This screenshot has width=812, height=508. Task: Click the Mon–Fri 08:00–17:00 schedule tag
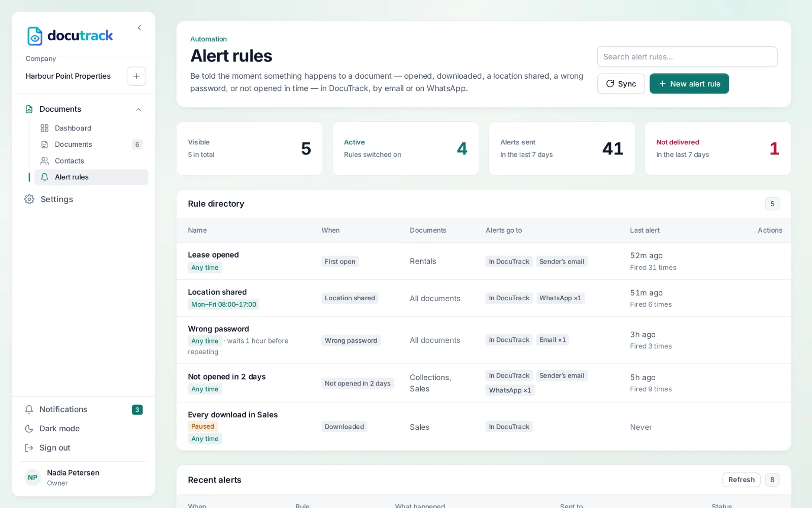[224, 305]
